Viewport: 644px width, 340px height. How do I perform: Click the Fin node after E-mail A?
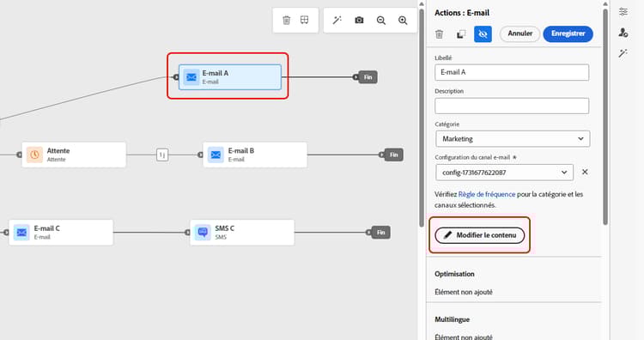pyautogui.click(x=368, y=77)
